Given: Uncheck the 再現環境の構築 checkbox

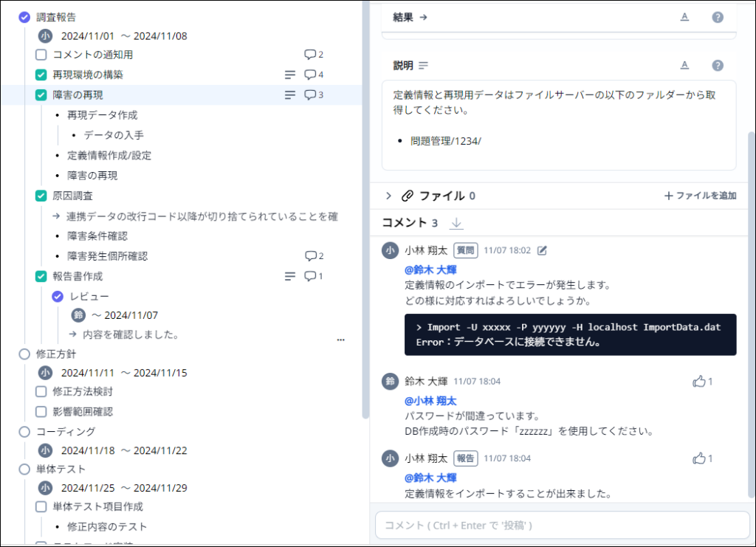Looking at the screenshot, I should click(x=41, y=75).
